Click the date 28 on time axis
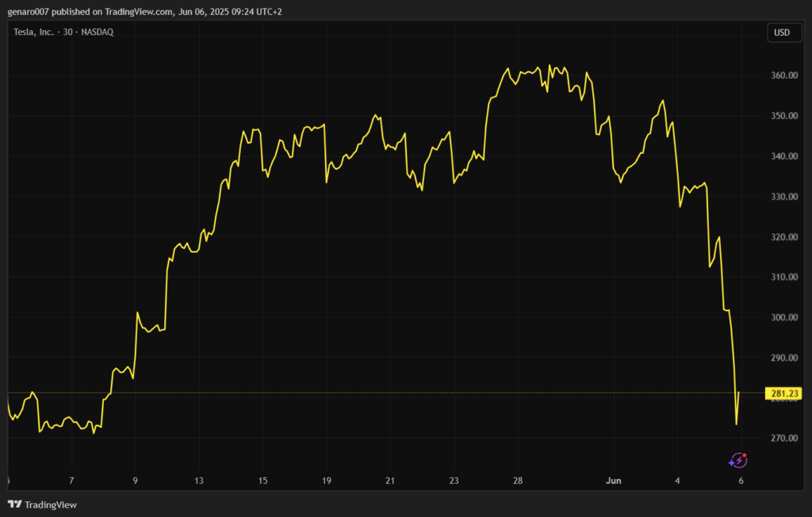Image resolution: width=812 pixels, height=517 pixels. point(518,481)
